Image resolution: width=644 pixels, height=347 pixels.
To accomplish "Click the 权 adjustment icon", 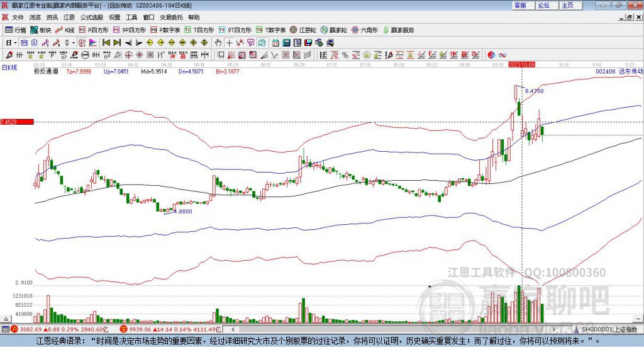I will (x=82, y=43).
